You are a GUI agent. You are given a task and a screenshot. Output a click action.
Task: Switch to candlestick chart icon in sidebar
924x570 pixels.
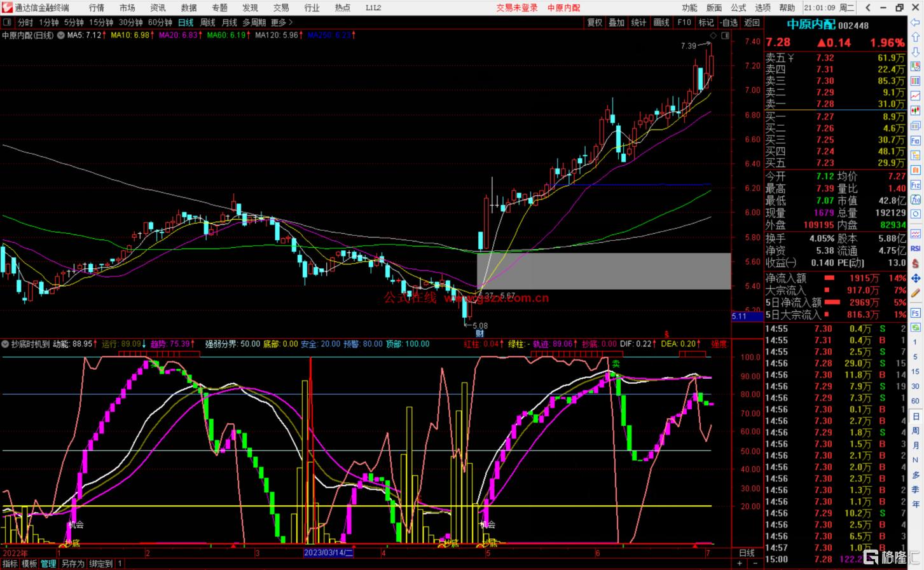[x=916, y=110]
